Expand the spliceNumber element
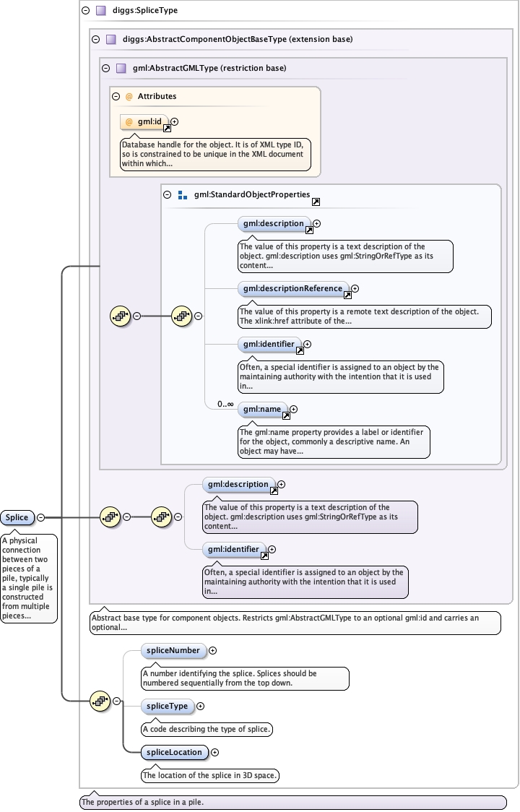520x812 pixels. pyautogui.click(x=212, y=650)
